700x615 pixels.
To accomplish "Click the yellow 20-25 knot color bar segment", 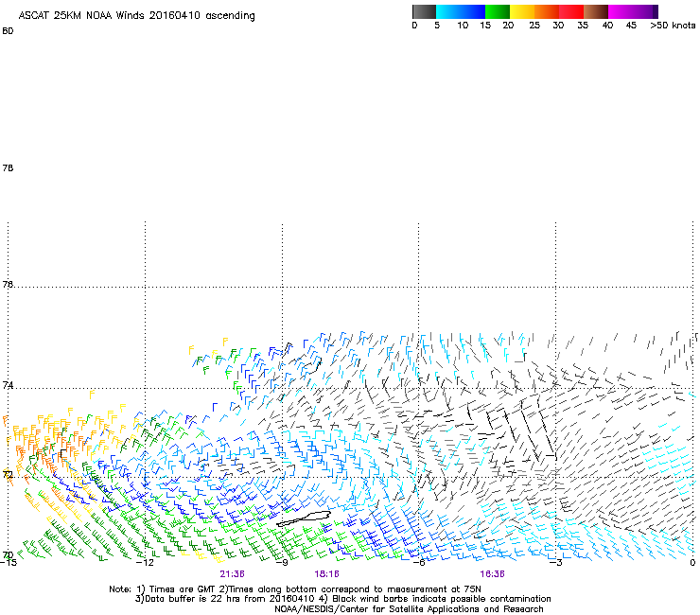I will (x=522, y=11).
